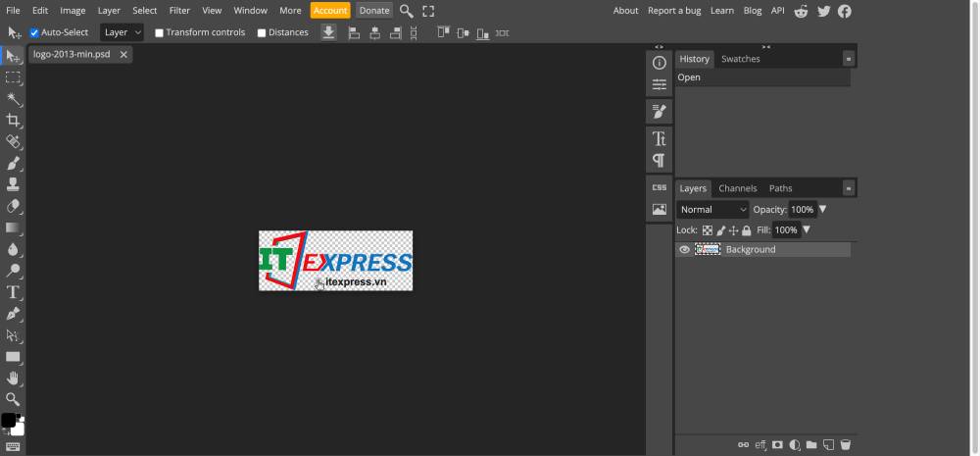
Task: Toggle lock image pixels brush
Action: pos(720,230)
